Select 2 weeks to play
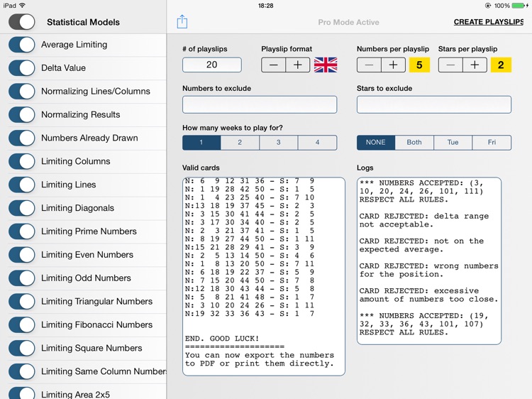The width and height of the screenshot is (532, 399). click(240, 143)
